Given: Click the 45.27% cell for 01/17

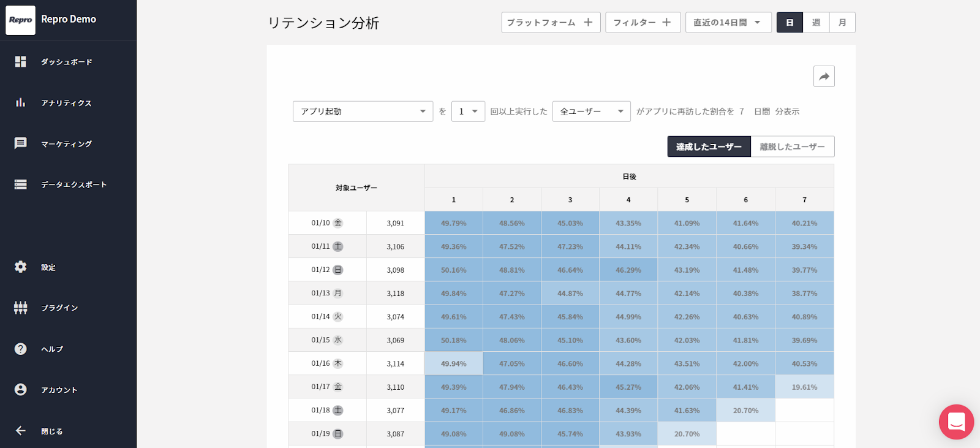Looking at the screenshot, I should (x=628, y=387).
